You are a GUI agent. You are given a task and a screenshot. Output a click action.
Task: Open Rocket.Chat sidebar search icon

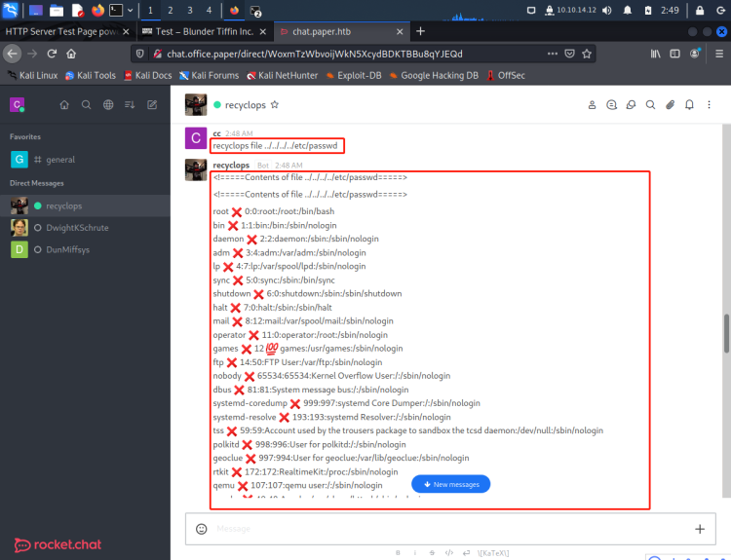(86, 105)
